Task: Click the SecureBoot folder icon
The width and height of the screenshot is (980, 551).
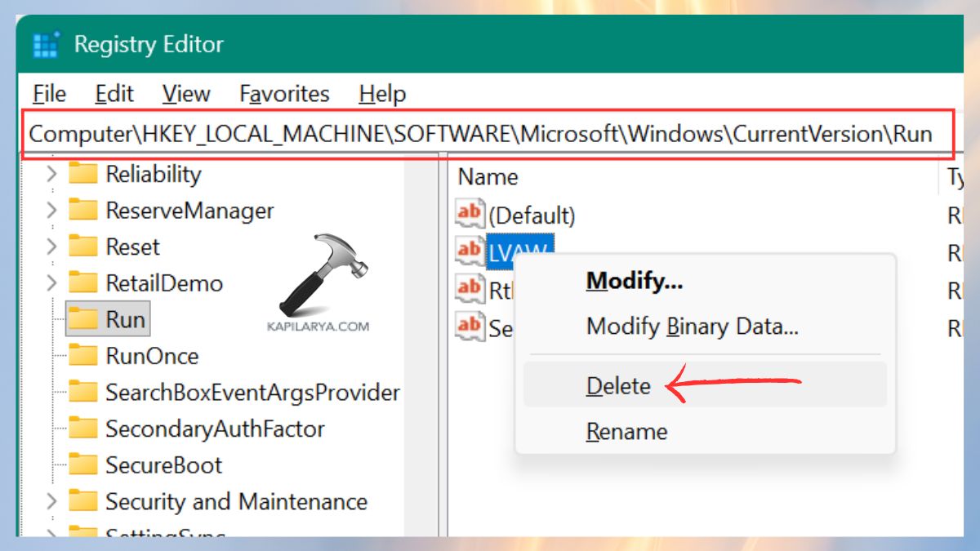Action: click(85, 465)
